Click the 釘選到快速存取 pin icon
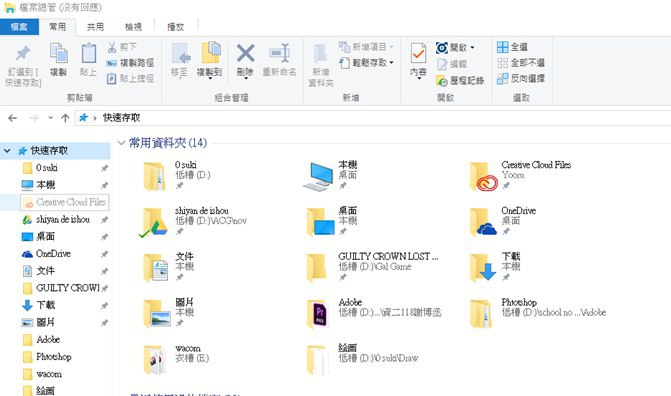Screen dimensions: 671x396 [23, 54]
